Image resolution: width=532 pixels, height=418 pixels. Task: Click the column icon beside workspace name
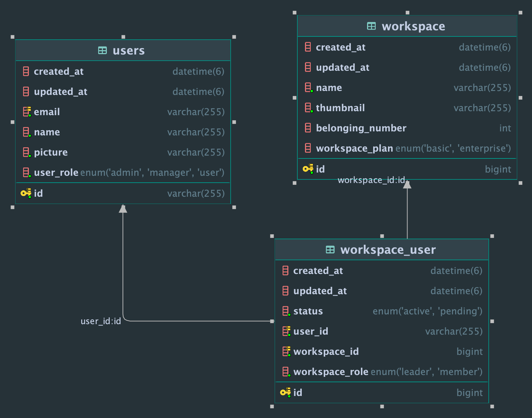click(309, 87)
